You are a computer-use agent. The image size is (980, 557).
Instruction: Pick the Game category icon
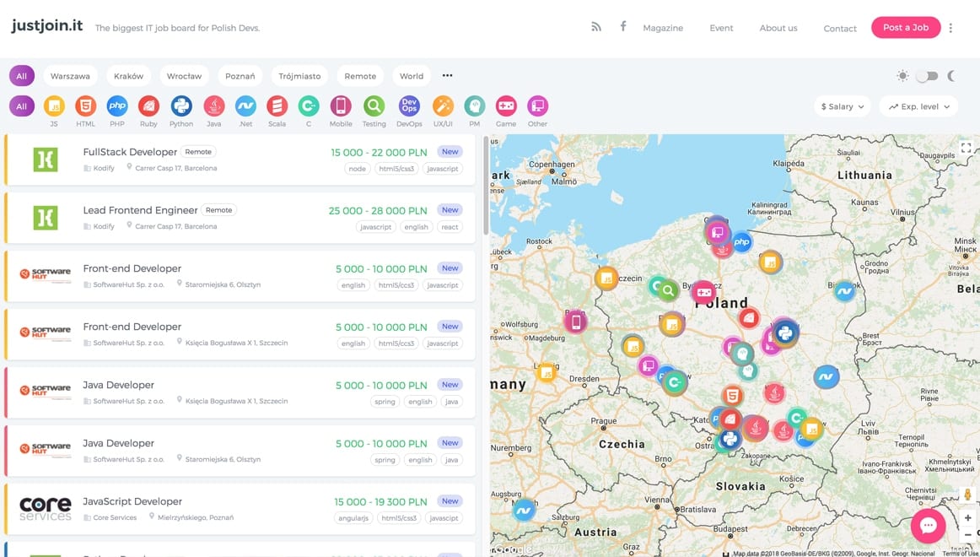coord(506,106)
